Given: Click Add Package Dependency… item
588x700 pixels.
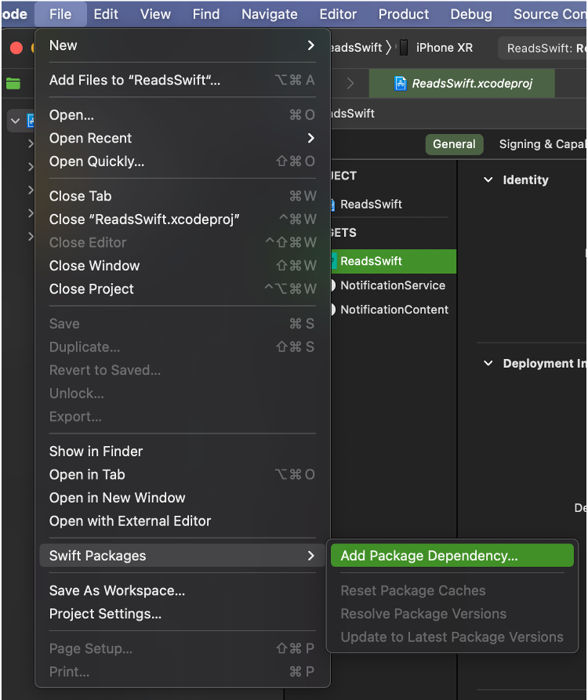Looking at the screenshot, I should (x=452, y=556).
